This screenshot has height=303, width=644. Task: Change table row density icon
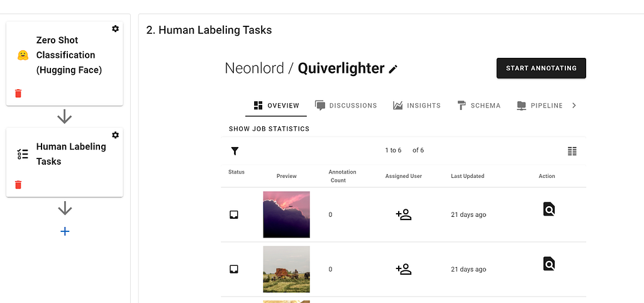pos(572,151)
